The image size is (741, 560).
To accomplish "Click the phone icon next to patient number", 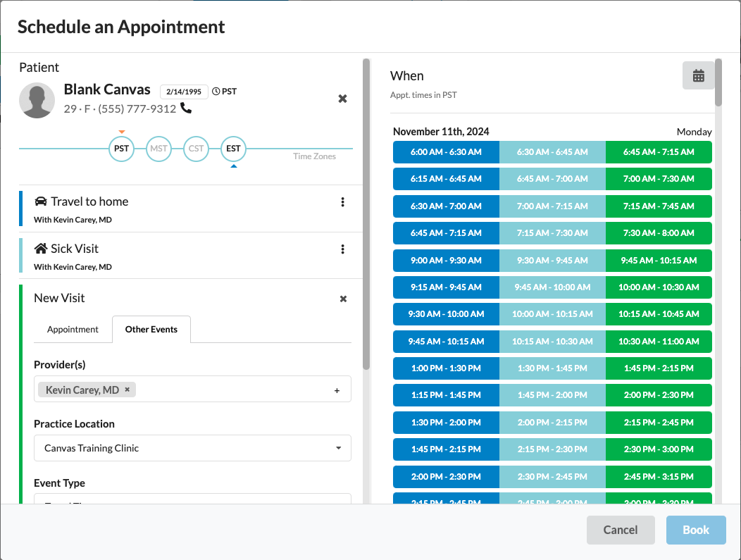I will pyautogui.click(x=186, y=108).
